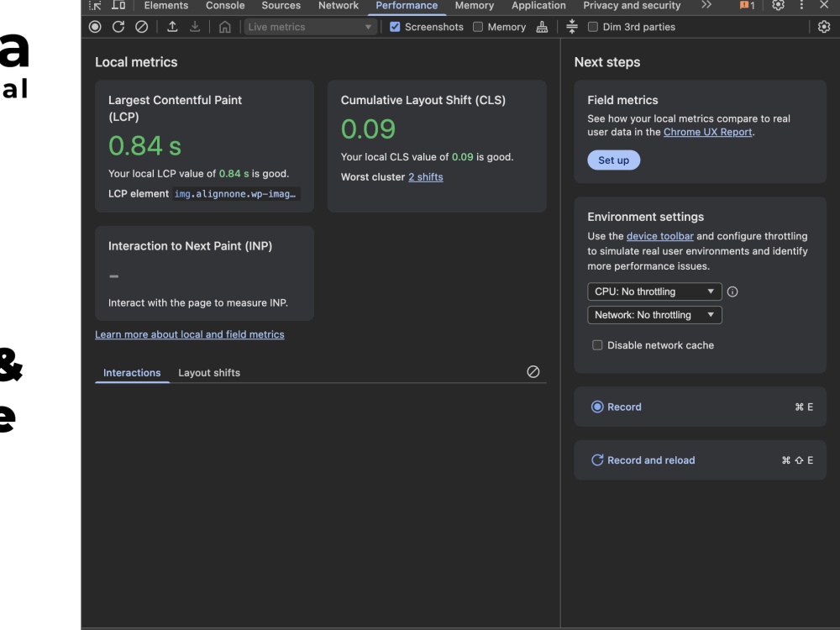The image size is (840, 630).
Task: Open the Network: No throttling dropdown
Action: click(654, 315)
